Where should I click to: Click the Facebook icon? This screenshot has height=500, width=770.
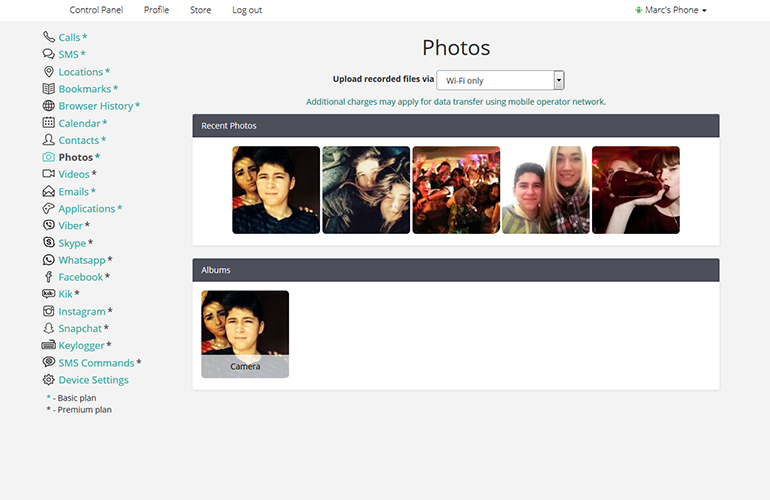click(x=49, y=277)
